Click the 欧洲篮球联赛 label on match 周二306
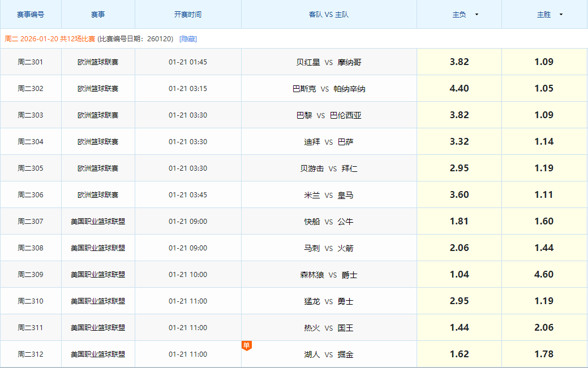588x368 pixels. point(98,194)
